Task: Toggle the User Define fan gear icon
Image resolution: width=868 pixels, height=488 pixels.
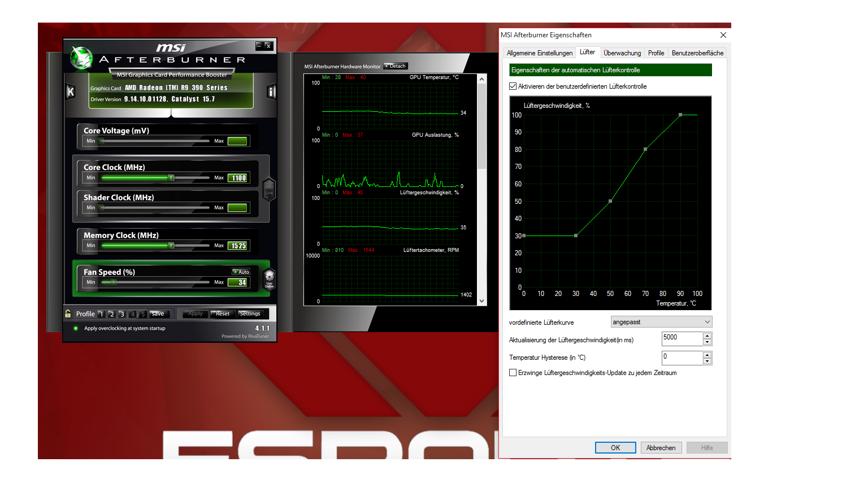Action: coord(270,278)
